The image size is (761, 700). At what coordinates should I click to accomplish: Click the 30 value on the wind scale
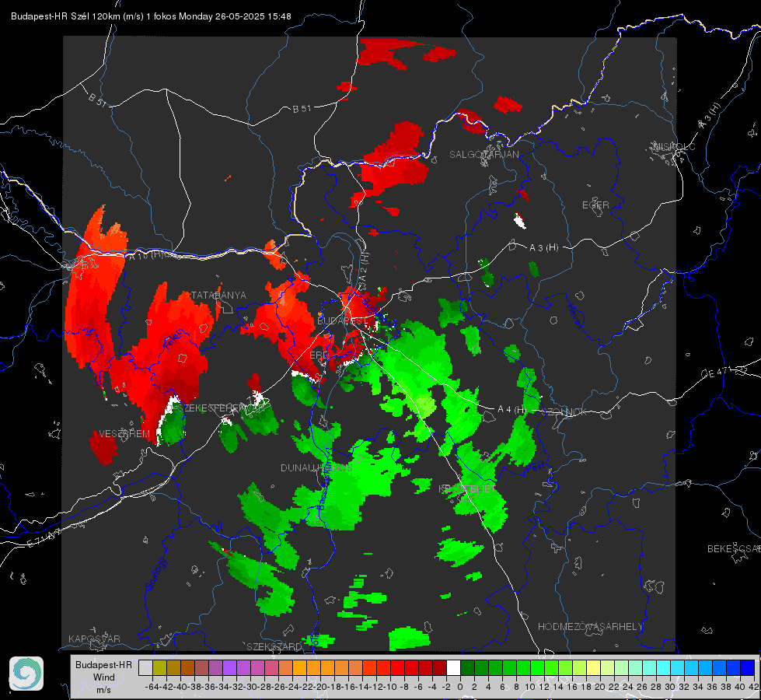(x=670, y=687)
